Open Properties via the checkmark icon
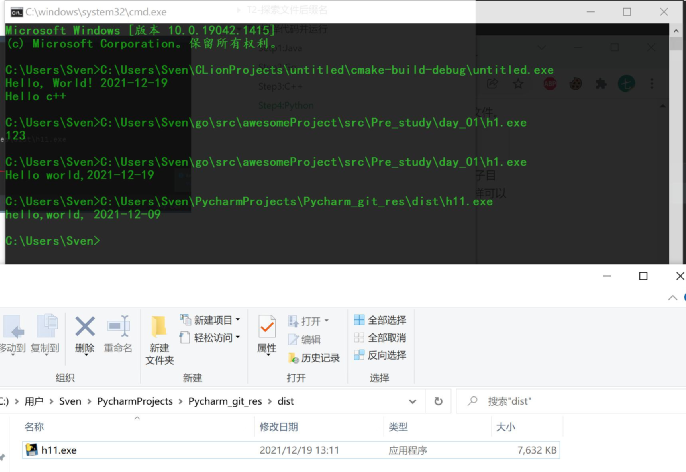Image resolution: width=686 pixels, height=472 pixels. point(267,326)
